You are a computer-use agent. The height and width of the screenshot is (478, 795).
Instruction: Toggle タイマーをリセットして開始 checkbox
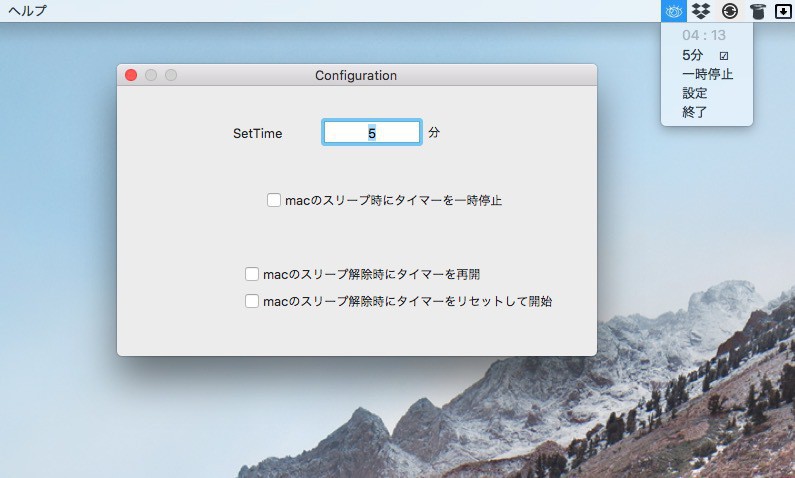click(252, 301)
